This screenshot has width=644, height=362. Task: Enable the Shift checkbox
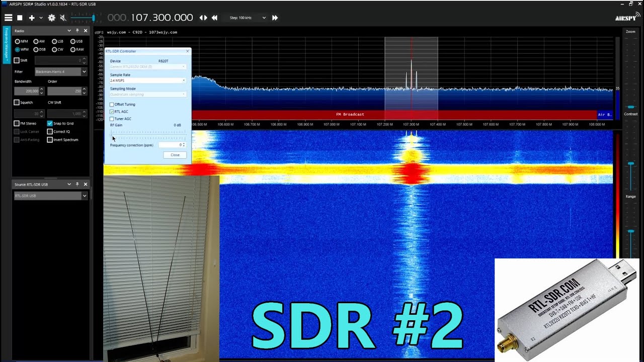click(x=17, y=60)
